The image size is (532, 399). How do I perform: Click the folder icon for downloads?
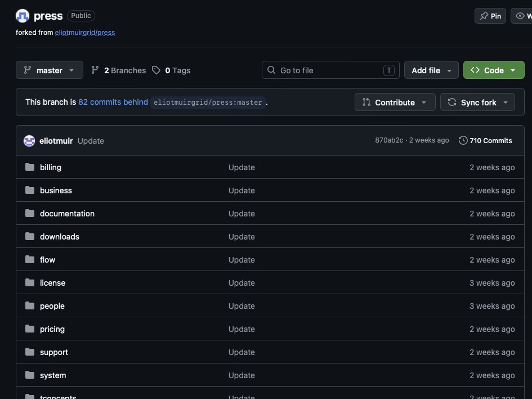(x=30, y=236)
